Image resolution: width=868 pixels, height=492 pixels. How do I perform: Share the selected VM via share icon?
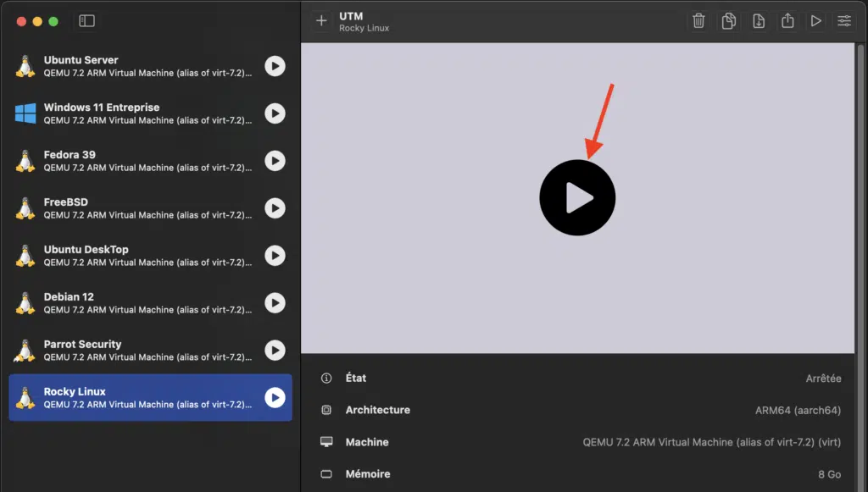pos(787,20)
